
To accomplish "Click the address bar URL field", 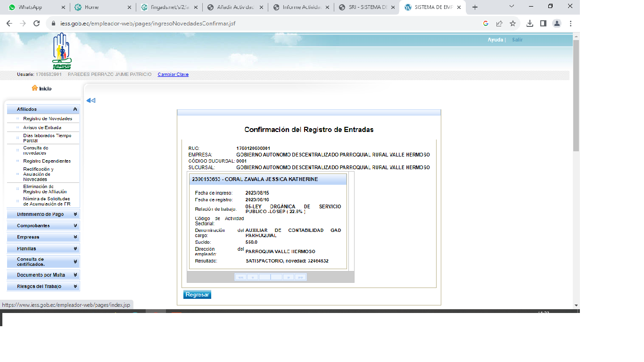I will [264, 24].
